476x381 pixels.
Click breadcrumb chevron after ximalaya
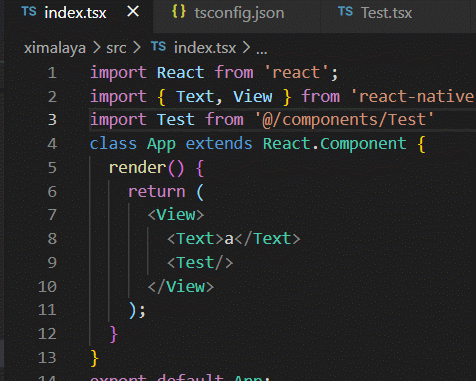pyautogui.click(x=97, y=48)
